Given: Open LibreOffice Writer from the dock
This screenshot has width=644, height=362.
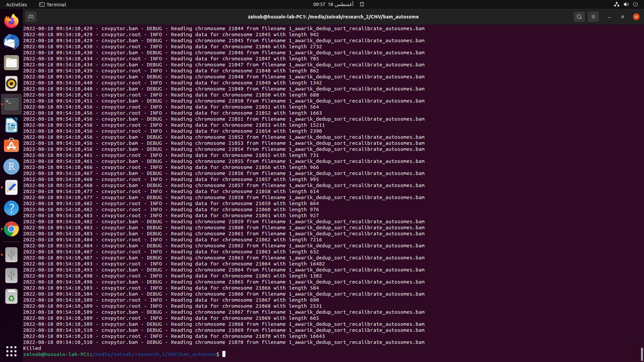Looking at the screenshot, I should pyautogui.click(x=11, y=125).
